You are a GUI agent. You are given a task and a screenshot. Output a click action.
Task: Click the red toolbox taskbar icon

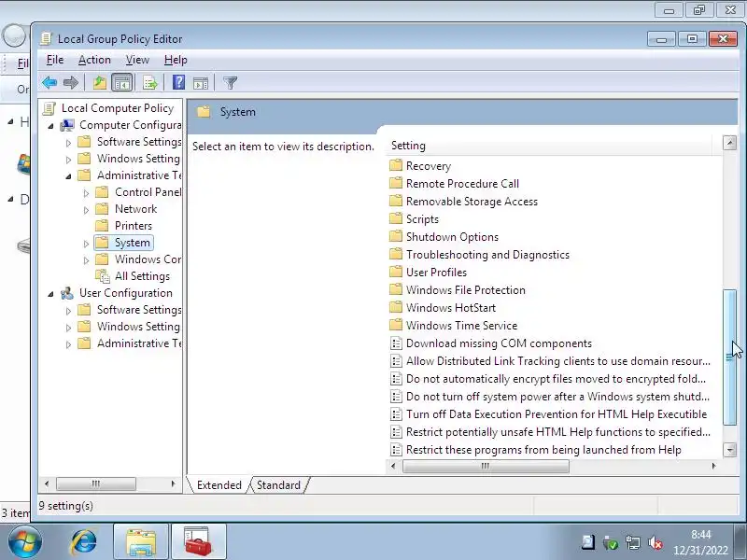pyautogui.click(x=198, y=542)
